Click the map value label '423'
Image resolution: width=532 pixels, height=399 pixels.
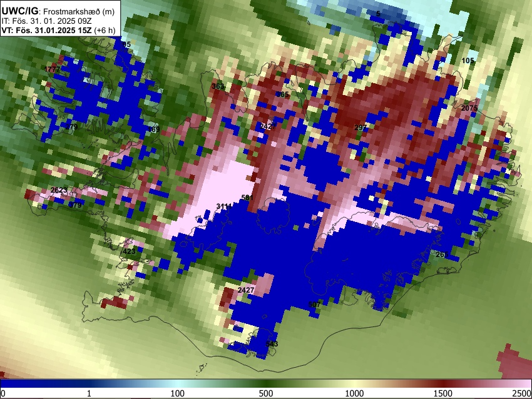[129, 251]
